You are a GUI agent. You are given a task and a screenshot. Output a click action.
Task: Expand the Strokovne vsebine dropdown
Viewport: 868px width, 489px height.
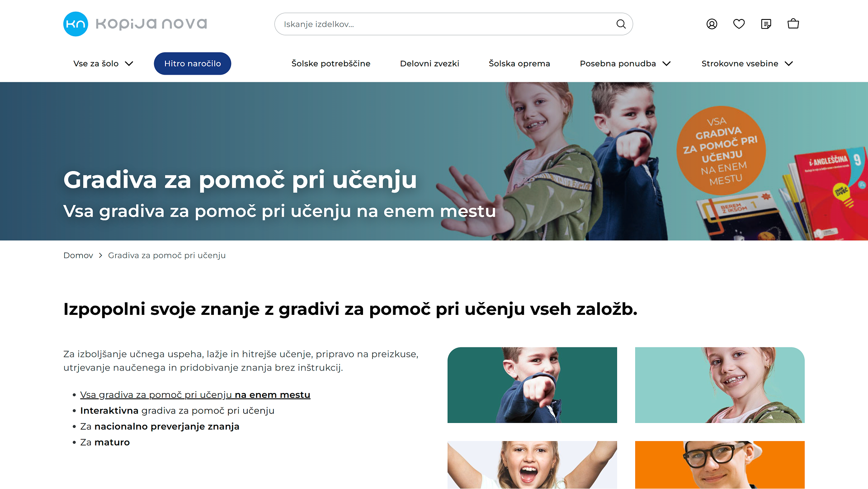(x=747, y=64)
